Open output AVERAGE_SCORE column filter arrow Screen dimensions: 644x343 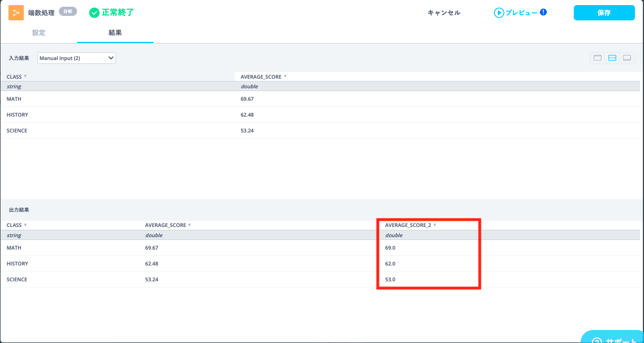[x=189, y=225]
